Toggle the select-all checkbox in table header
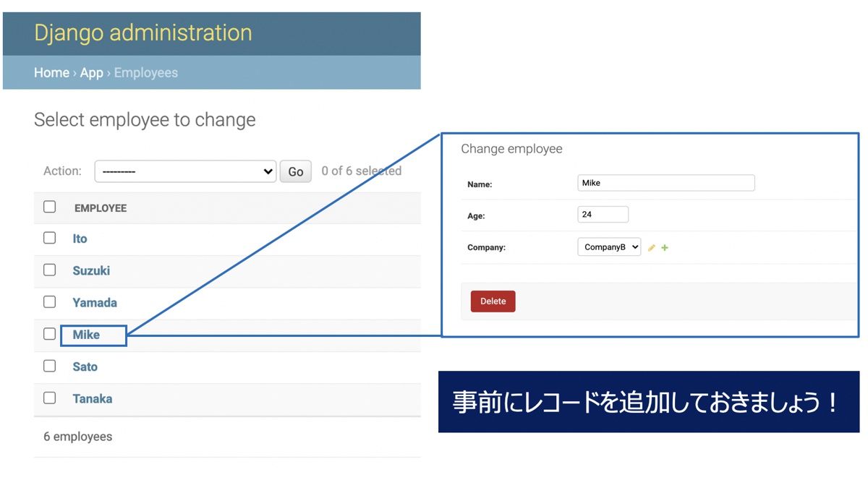 tap(49, 206)
